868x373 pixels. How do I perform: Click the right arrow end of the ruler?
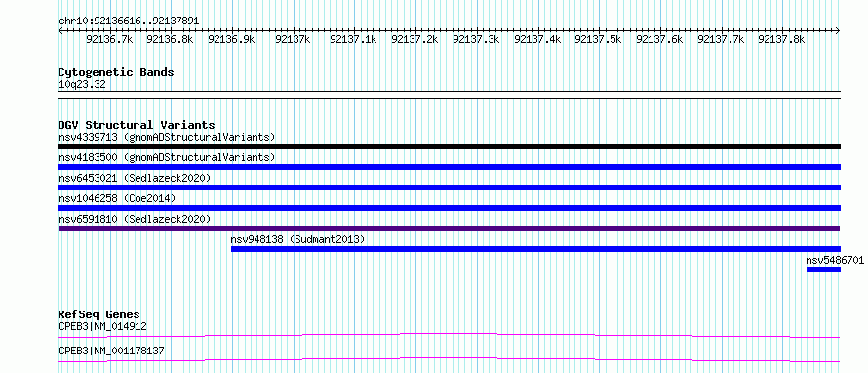click(x=838, y=31)
